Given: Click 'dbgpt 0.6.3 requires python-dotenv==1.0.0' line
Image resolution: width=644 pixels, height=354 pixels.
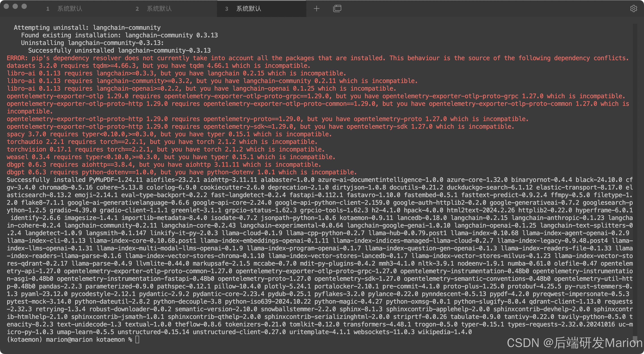Looking at the screenshot, I should [182, 172].
